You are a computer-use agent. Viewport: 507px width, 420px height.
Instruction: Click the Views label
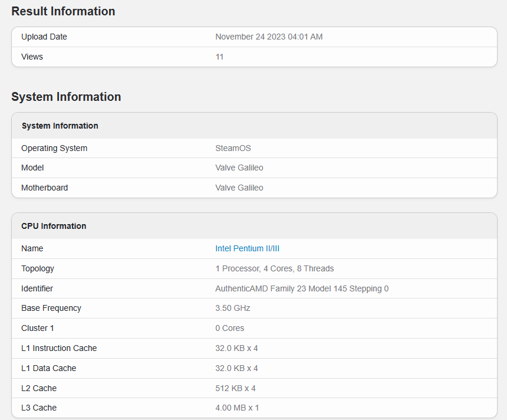tap(32, 57)
